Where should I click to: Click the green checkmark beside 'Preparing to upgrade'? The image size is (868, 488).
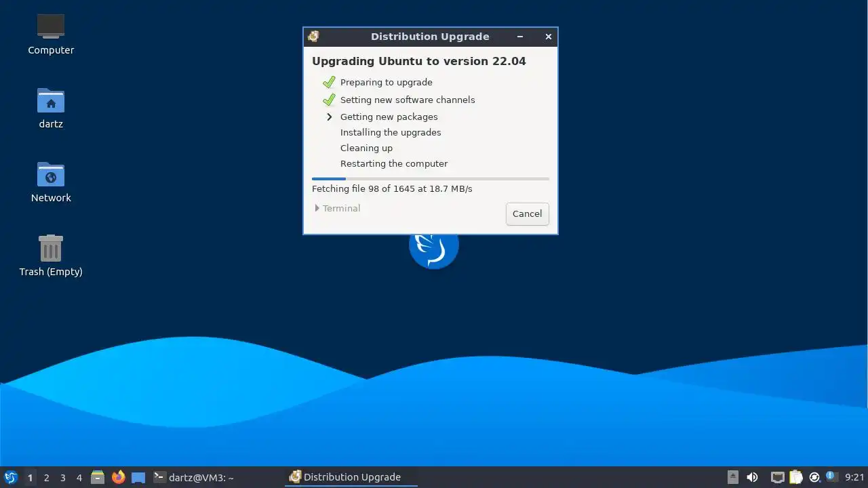pyautogui.click(x=329, y=82)
